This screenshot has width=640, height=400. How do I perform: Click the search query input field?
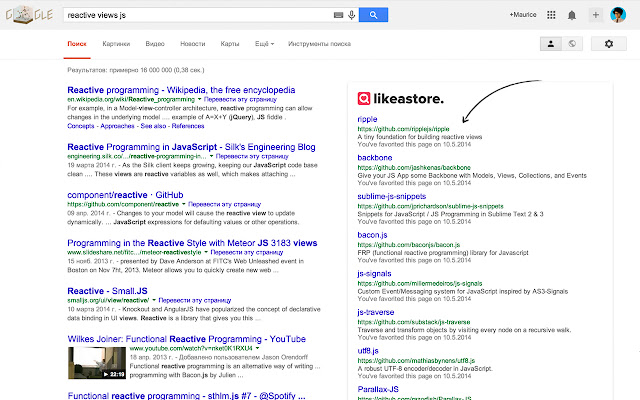point(198,15)
